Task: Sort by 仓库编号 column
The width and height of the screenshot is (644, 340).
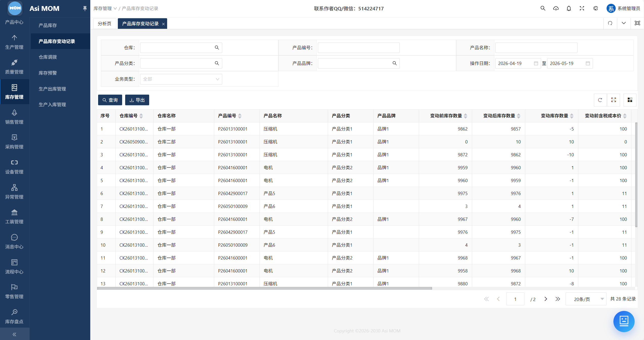Action: pos(141,116)
